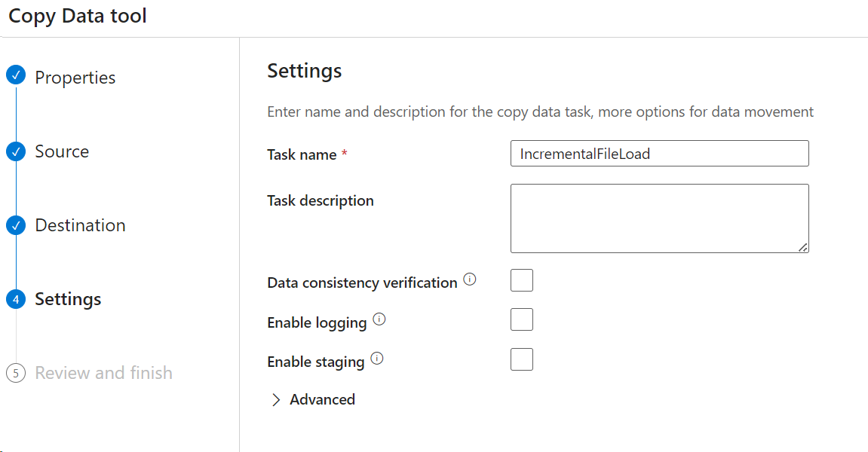Open info icon beside Data consistency verification
This screenshot has height=452, width=868.
(470, 280)
